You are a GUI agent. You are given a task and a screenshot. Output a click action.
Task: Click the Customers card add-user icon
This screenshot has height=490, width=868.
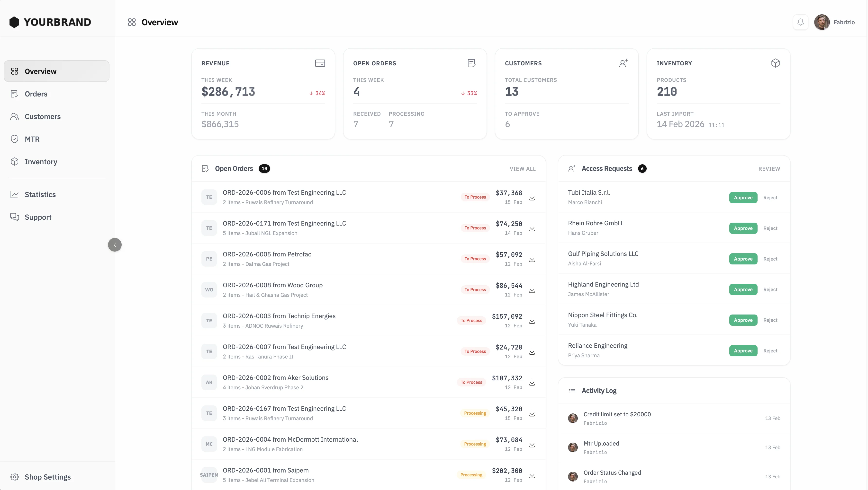pos(623,63)
